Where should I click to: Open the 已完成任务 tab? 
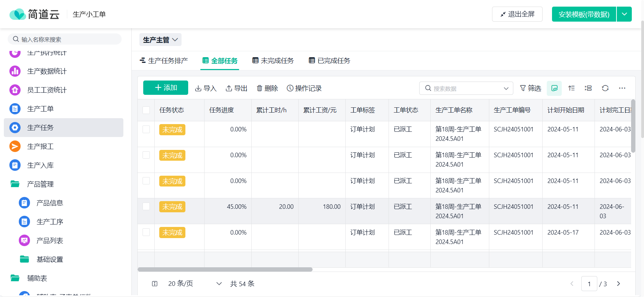tap(330, 61)
